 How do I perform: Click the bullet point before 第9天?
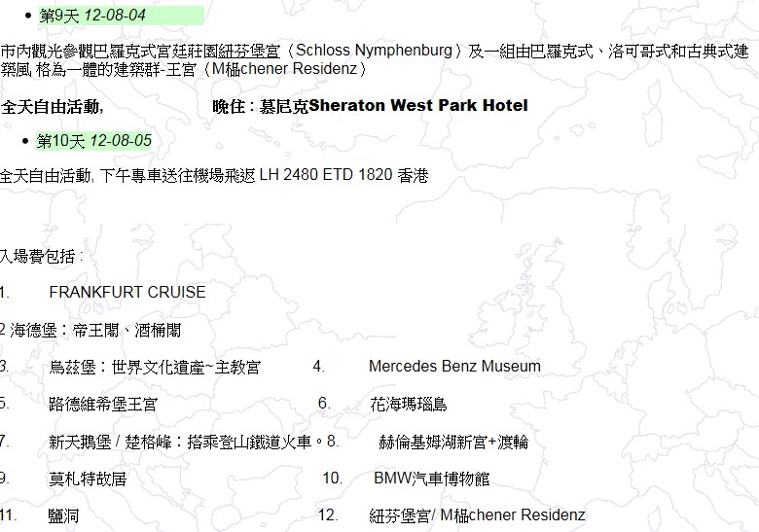point(28,17)
